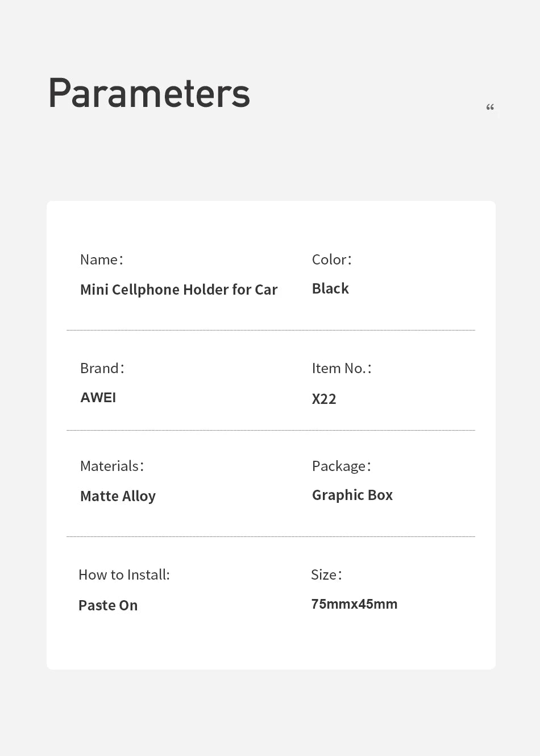The image size is (540, 756).
Task: Click the divider line below the Name row
Action: pyautogui.click(x=271, y=330)
